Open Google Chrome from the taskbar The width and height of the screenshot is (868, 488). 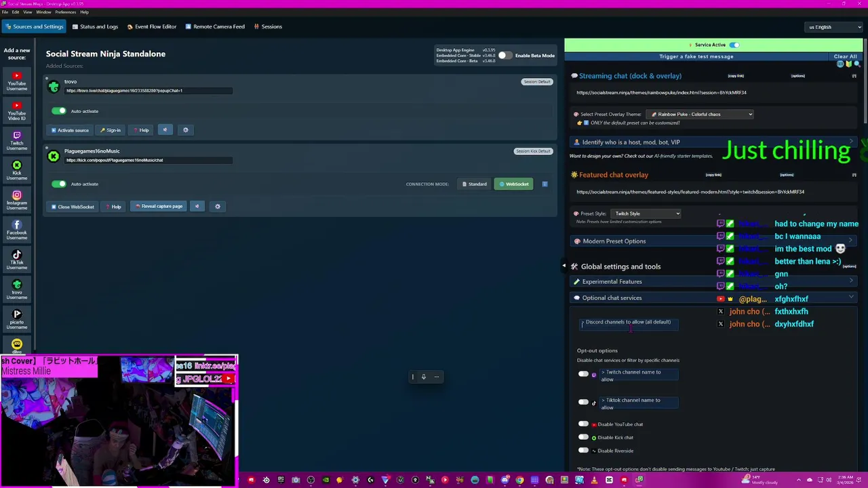click(519, 480)
